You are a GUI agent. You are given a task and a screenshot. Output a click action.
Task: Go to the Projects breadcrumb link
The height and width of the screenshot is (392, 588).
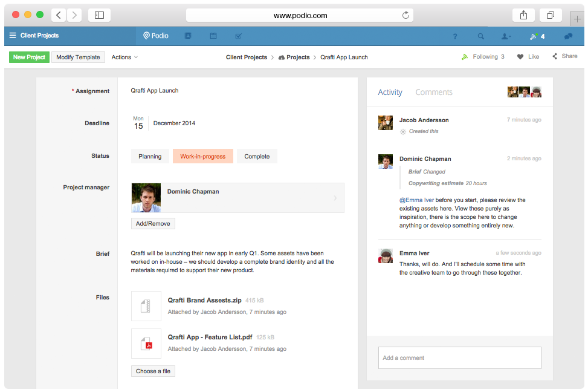point(294,57)
